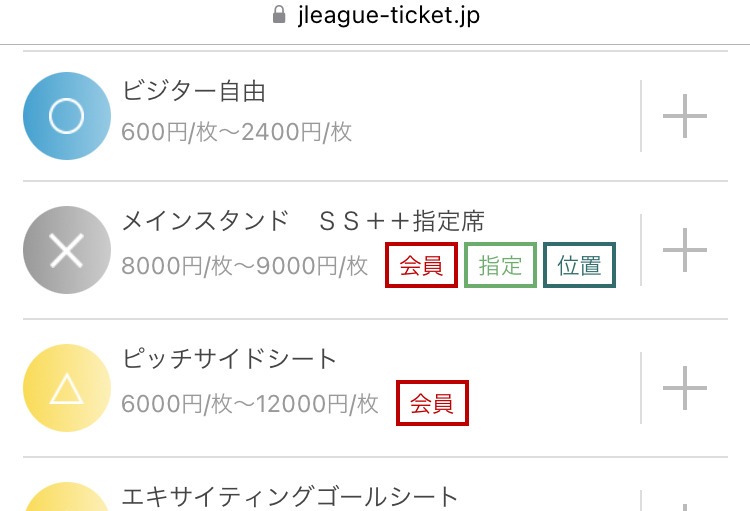Viewport: 750px width, 511px height.
Task: Click yellow icon beside エキサイティングゴールシート
Action: pos(67,497)
